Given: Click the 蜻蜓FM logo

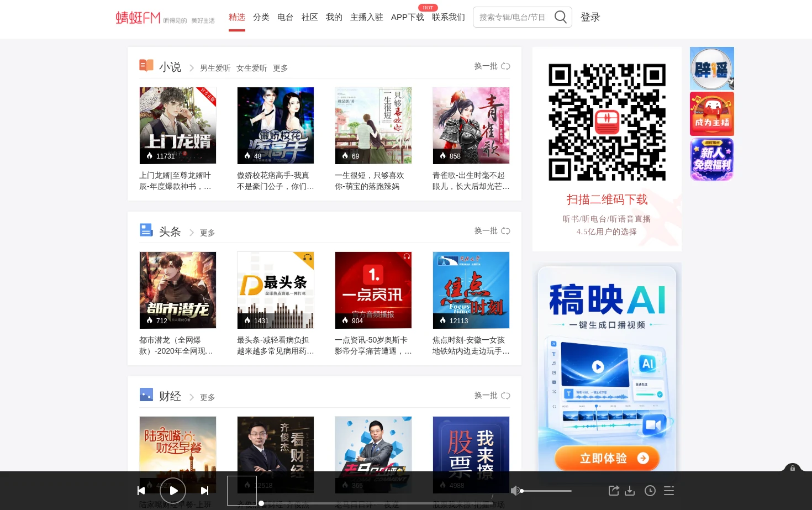Looking at the screenshot, I should pos(165,18).
